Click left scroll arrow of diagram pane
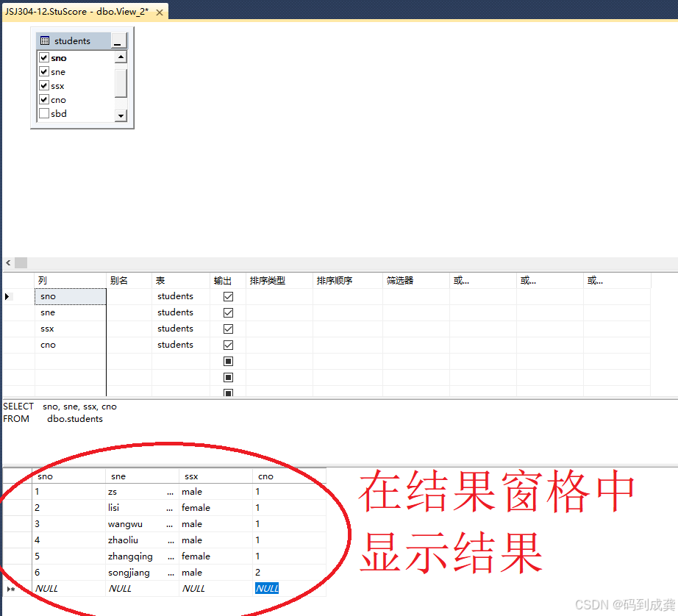The height and width of the screenshot is (616, 678). (x=8, y=263)
